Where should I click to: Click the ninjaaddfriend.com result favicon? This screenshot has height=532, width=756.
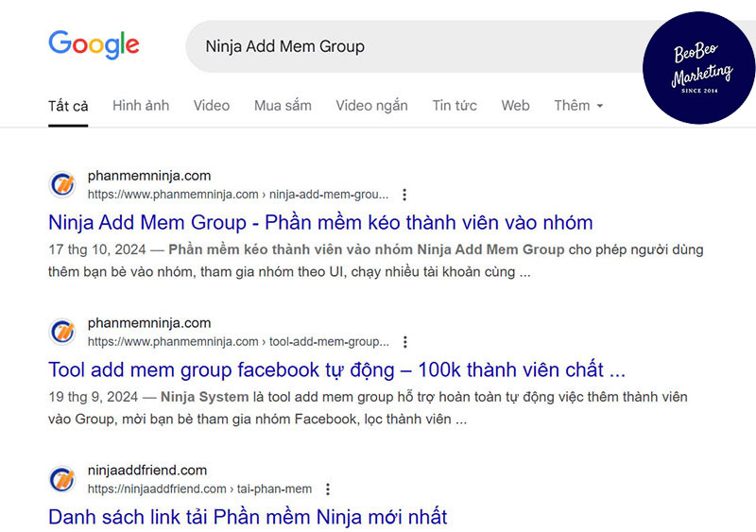[x=62, y=479]
